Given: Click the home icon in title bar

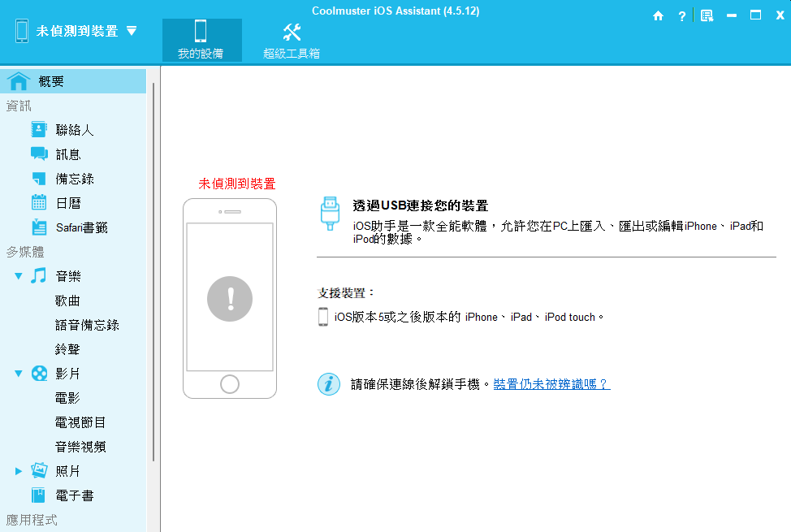Looking at the screenshot, I should pos(658,15).
